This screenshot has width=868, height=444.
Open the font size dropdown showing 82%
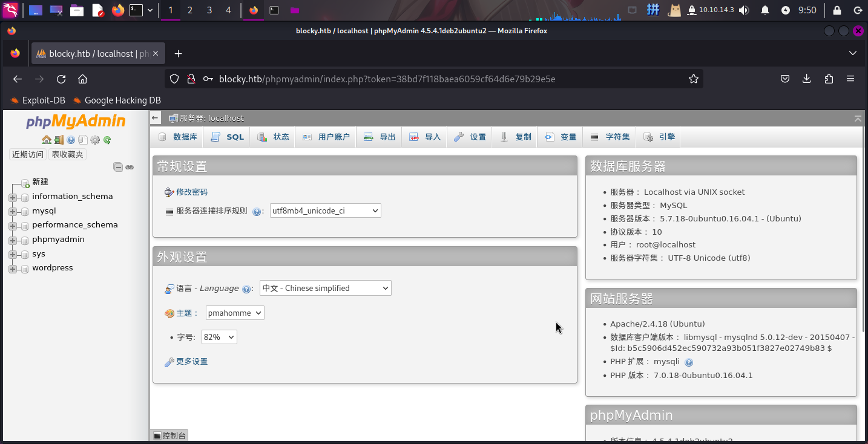219,337
